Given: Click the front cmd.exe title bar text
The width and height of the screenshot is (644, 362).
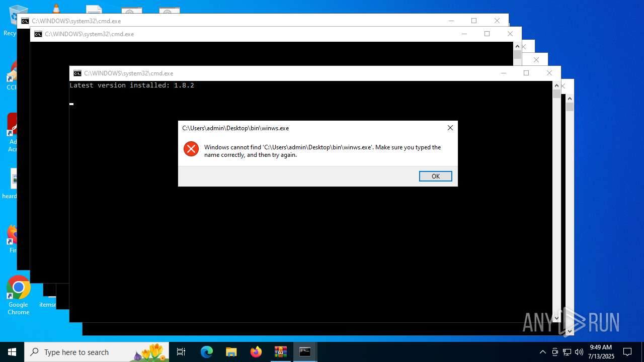Looking at the screenshot, I should [x=129, y=73].
